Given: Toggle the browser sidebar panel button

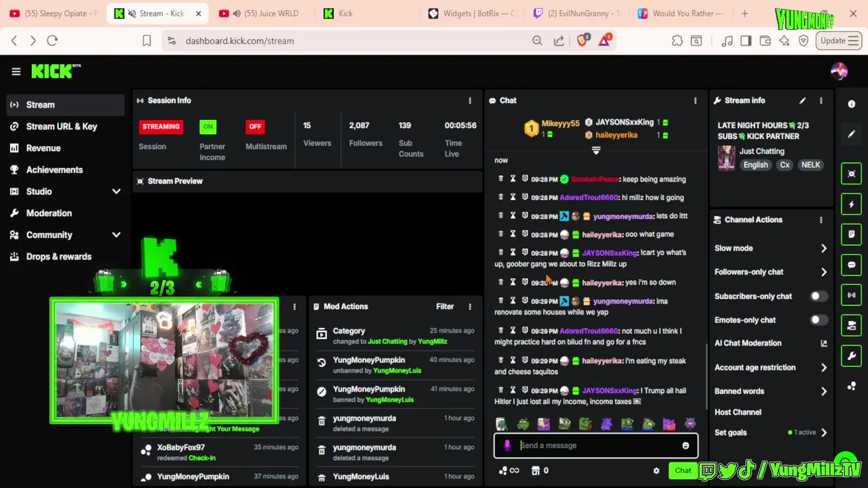Looking at the screenshot, I should [x=746, y=41].
